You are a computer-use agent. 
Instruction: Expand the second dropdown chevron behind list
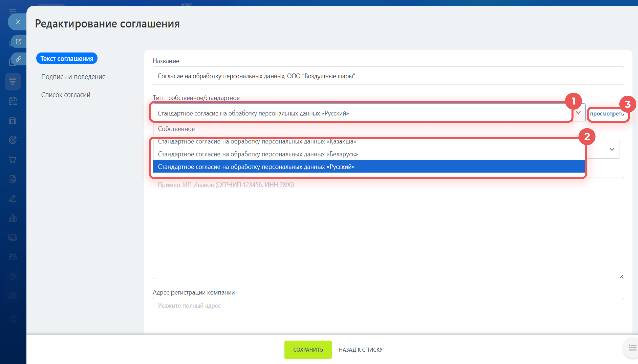tap(612, 149)
